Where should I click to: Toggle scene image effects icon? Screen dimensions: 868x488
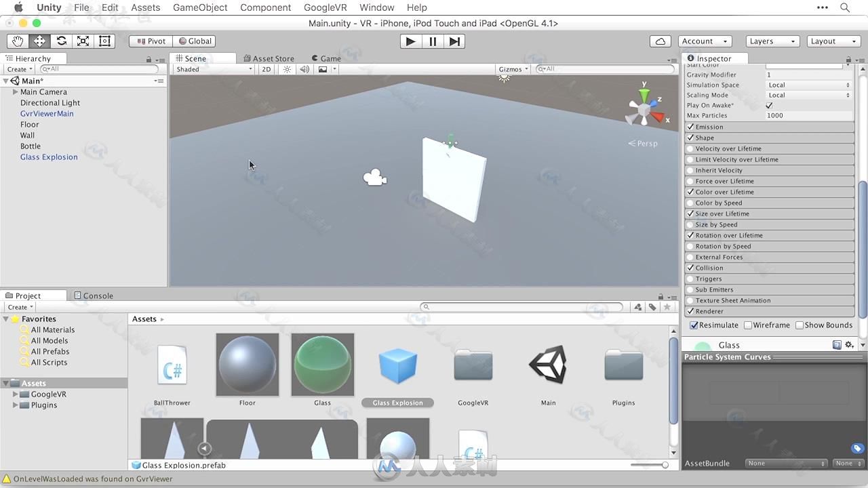pos(323,69)
